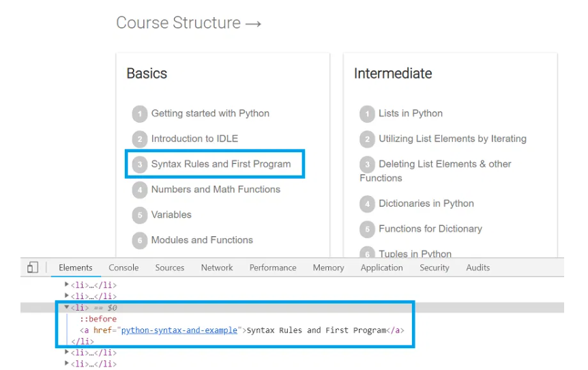
Task: Open the Audits tab
Action: pos(477,268)
